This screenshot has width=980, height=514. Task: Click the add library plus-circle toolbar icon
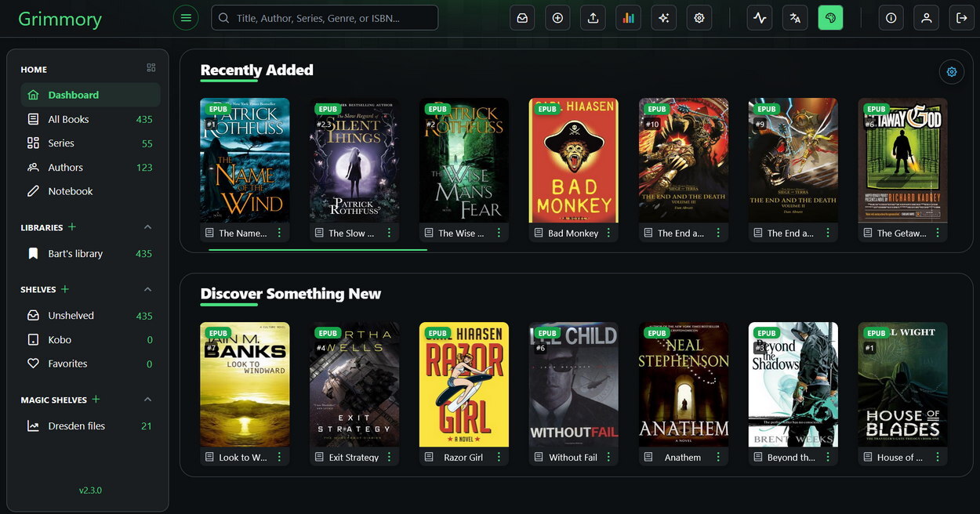click(x=557, y=17)
